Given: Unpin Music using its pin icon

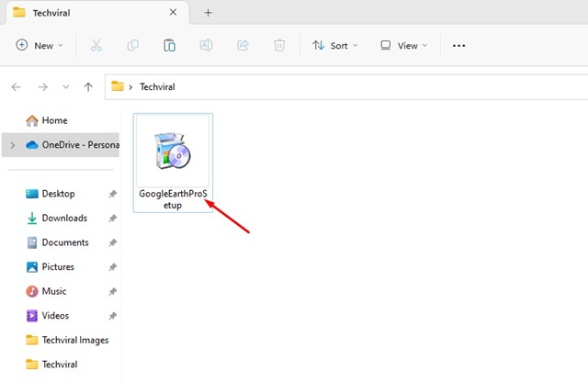Looking at the screenshot, I should pos(112,291).
